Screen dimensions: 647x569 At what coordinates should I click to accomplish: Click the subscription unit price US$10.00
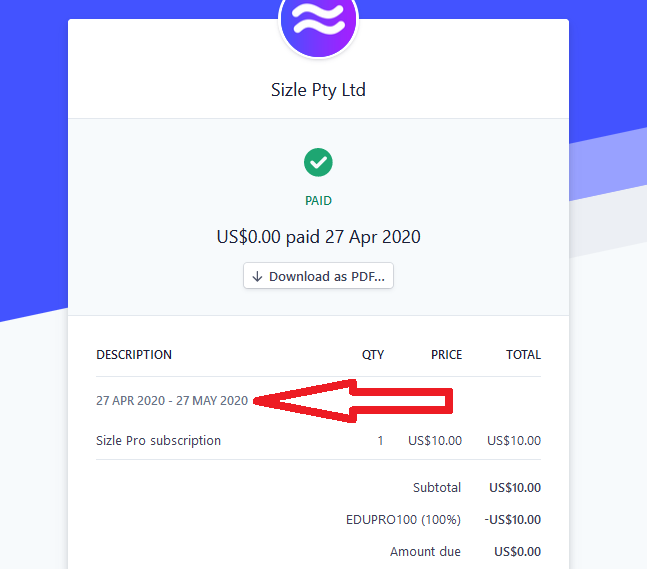pos(435,441)
